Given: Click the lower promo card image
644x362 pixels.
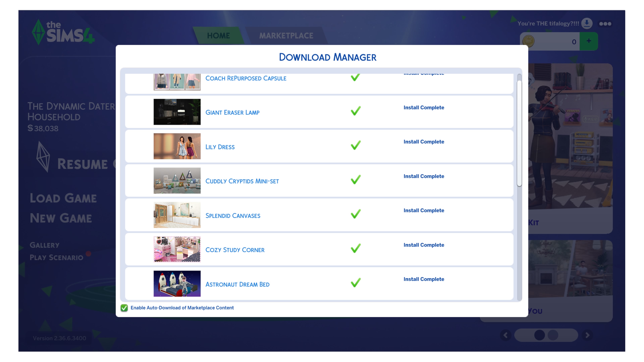Looking at the screenshot, I should (571, 269).
